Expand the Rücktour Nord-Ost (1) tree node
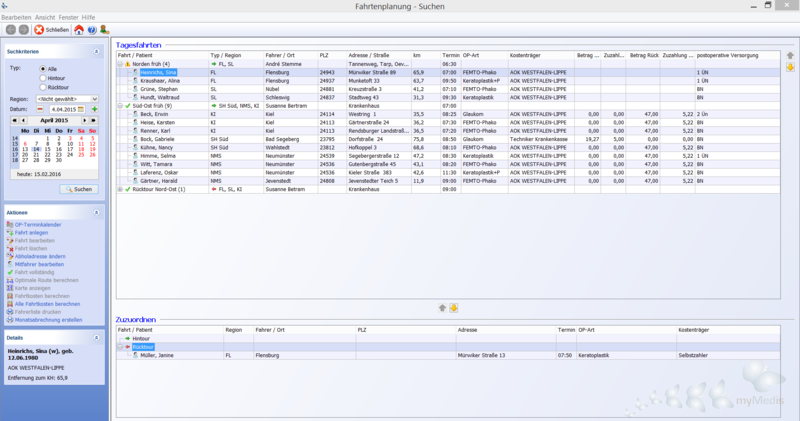 [120, 189]
